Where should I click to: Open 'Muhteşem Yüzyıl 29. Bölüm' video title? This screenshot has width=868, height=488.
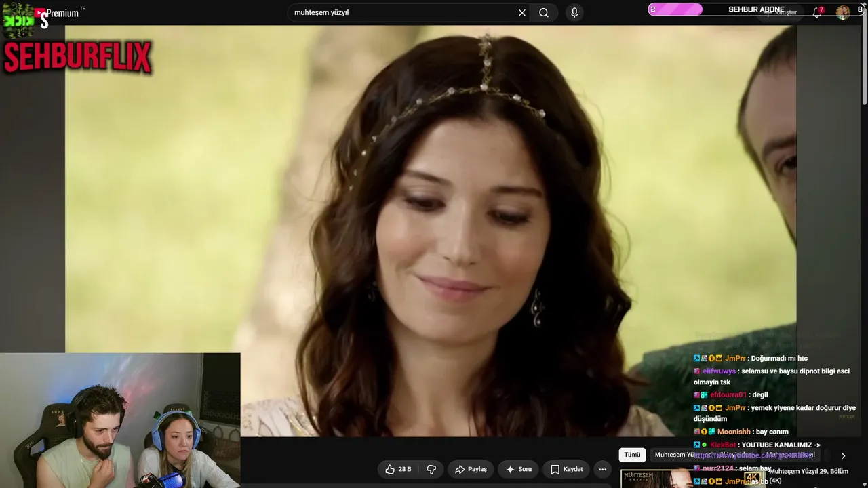coord(808,476)
